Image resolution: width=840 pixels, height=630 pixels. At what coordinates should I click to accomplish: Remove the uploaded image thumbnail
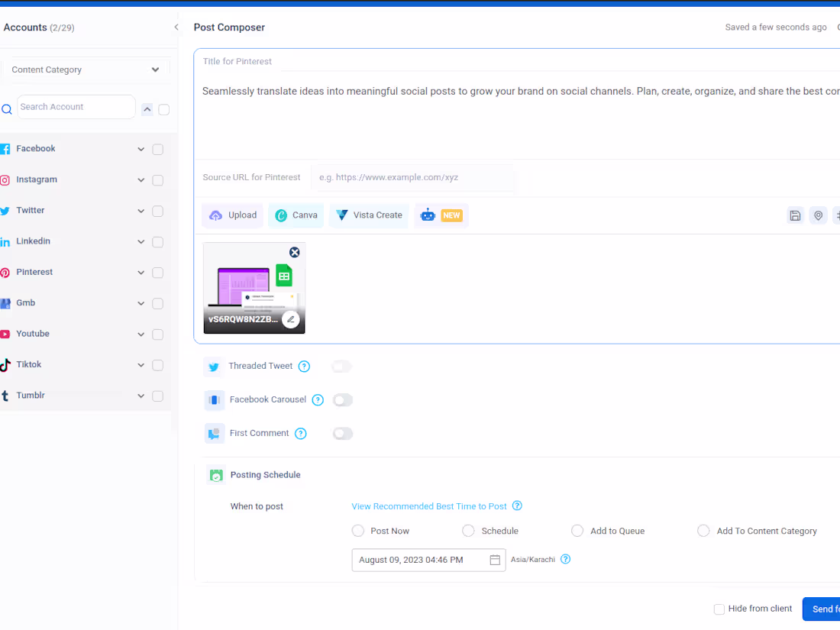tap(295, 252)
